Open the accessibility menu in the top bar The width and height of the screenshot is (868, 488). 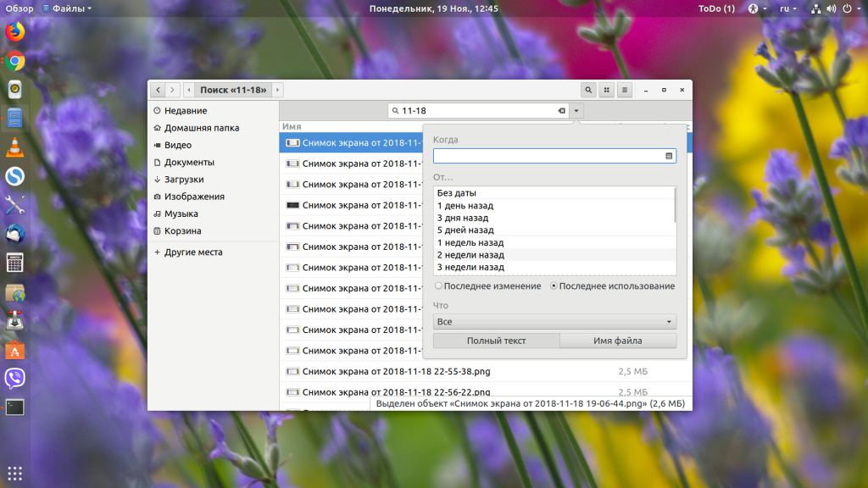[757, 8]
